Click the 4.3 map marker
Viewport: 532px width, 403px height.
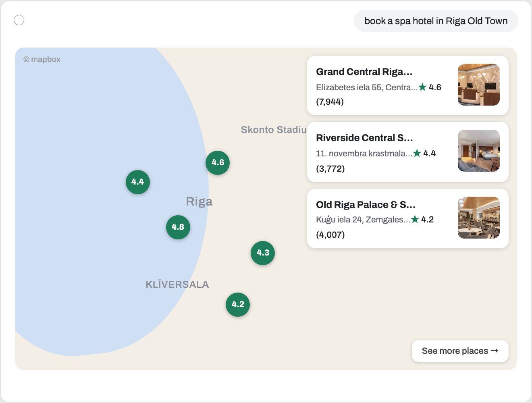click(263, 253)
